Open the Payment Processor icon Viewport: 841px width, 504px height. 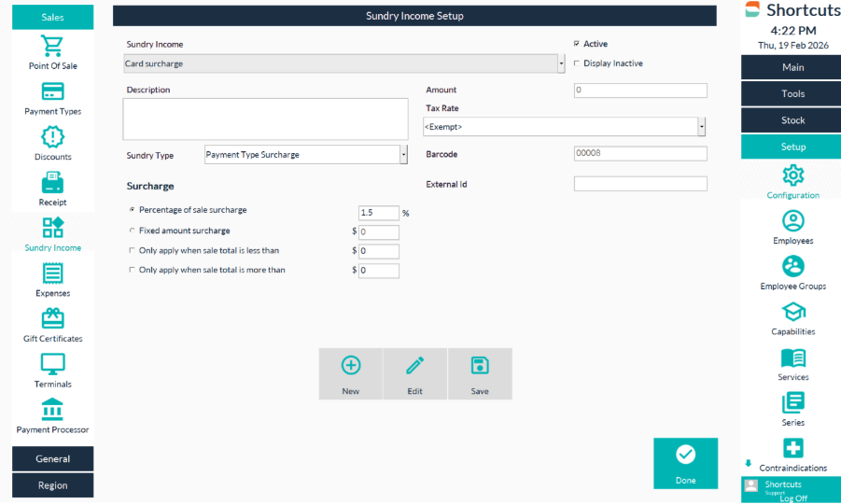(x=52, y=410)
